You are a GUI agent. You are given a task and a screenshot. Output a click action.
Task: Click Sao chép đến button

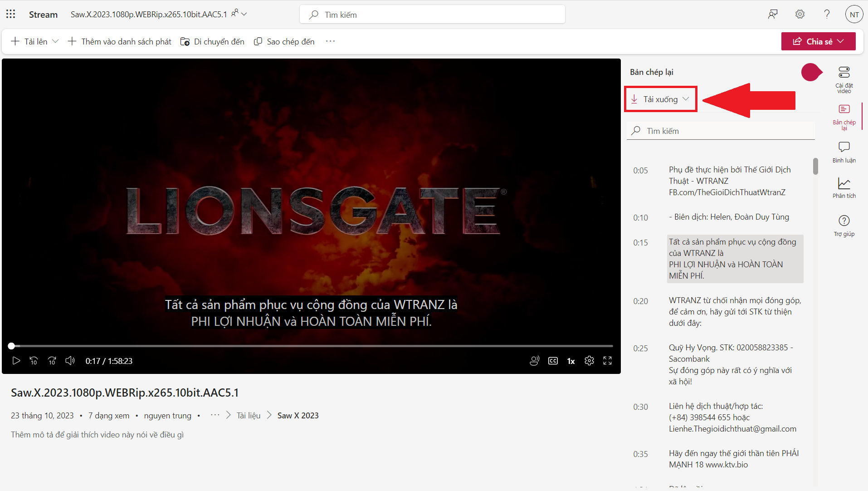click(284, 41)
